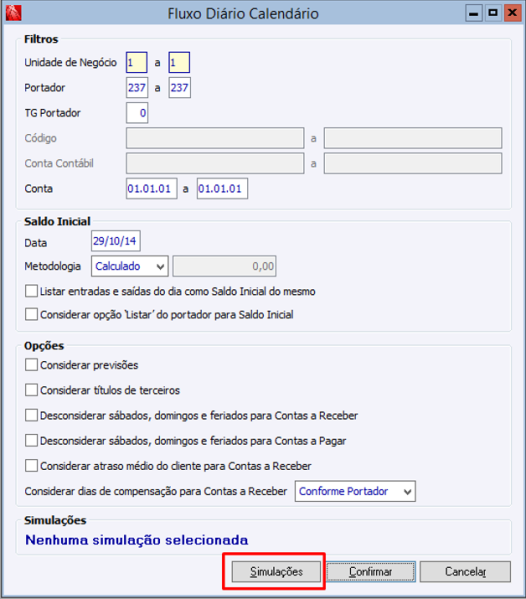The height and width of the screenshot is (599, 526).
Task: Click the red application icon in title bar
Action: pyautogui.click(x=13, y=13)
